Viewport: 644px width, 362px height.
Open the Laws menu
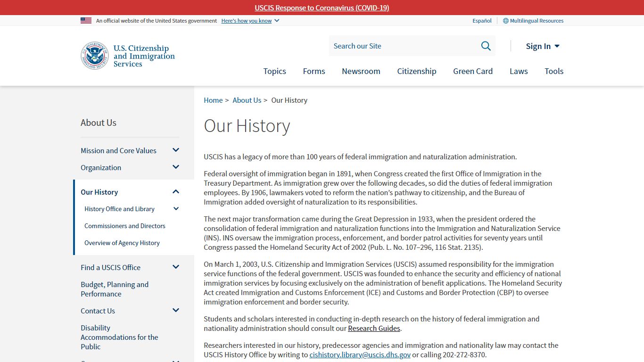[x=519, y=71]
